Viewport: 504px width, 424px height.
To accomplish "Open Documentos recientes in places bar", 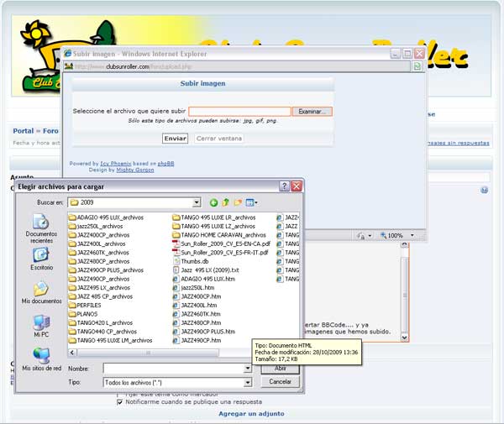I will [39, 228].
